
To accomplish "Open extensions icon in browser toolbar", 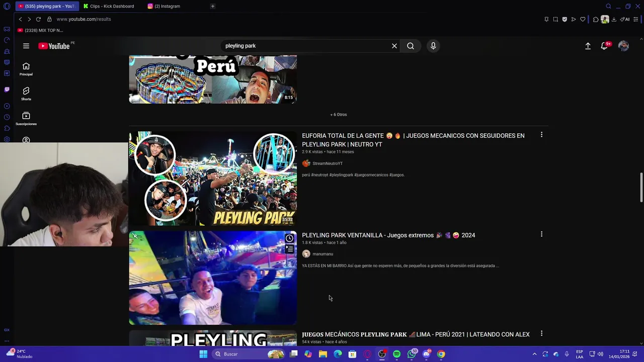I will (x=596, y=19).
